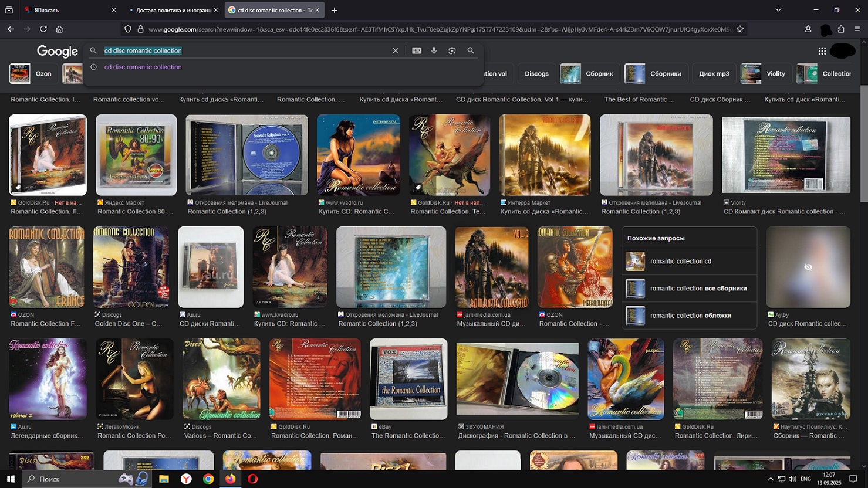Viewport: 868px width, 488px height.
Task: Switch to the Достала политика tab
Action: (173, 10)
